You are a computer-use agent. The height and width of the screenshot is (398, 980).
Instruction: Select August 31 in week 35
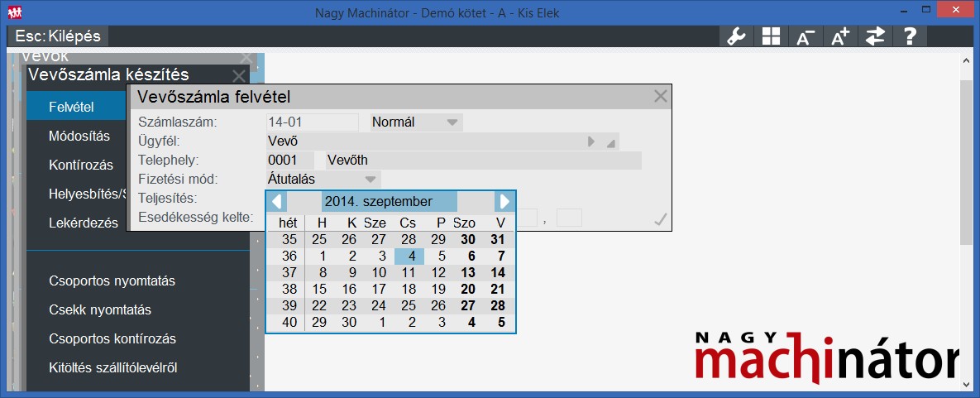point(498,239)
